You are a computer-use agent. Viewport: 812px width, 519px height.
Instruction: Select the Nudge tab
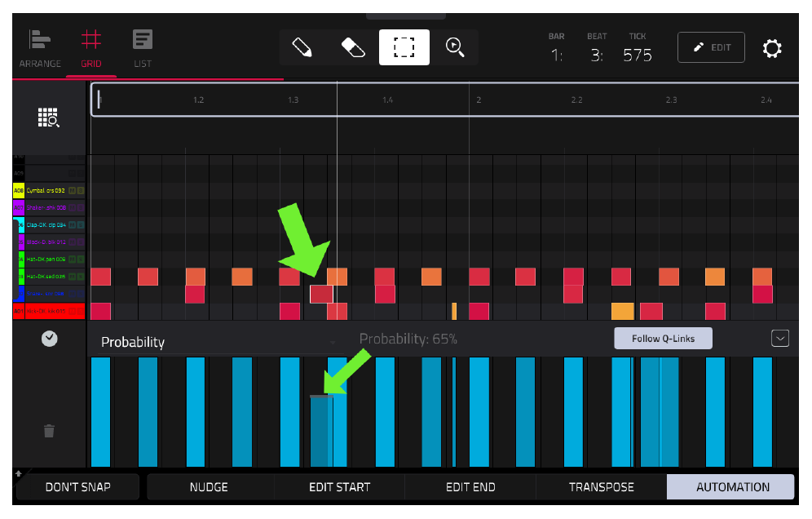[209, 487]
